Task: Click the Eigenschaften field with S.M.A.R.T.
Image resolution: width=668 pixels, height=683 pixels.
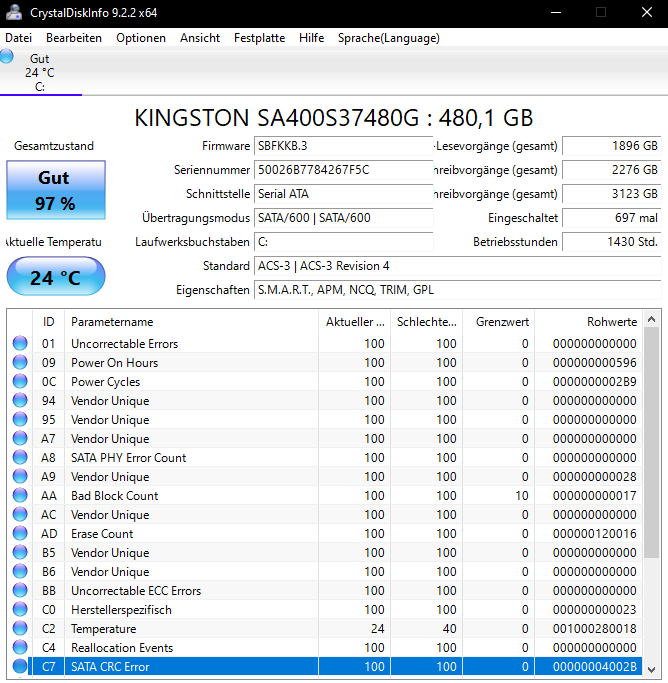Action: pyautogui.click(x=458, y=290)
